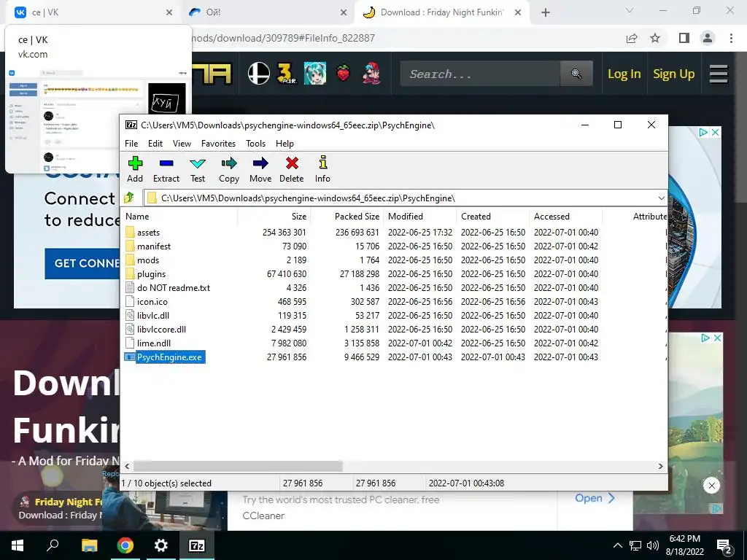
Task: Click the GET CONNECTED ad button
Action: pyautogui.click(x=82, y=263)
